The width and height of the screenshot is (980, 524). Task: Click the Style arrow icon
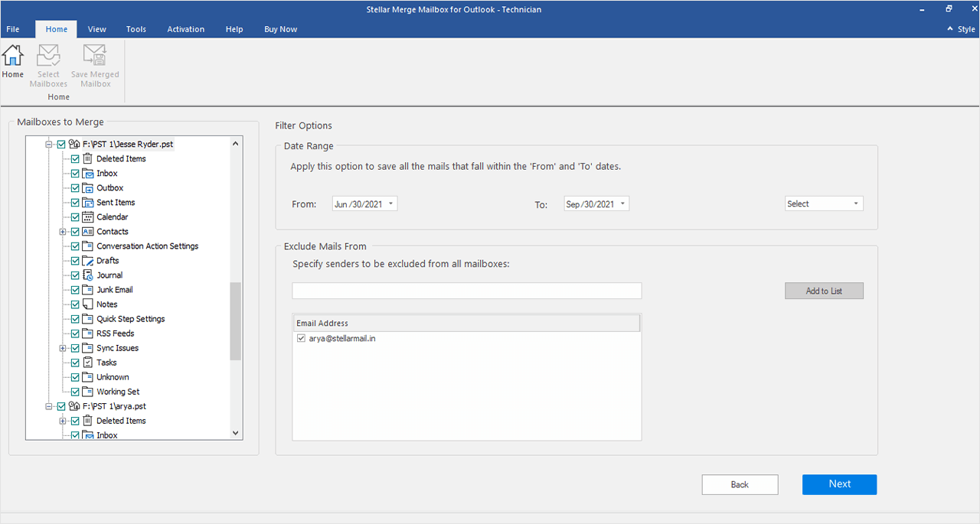click(x=950, y=29)
